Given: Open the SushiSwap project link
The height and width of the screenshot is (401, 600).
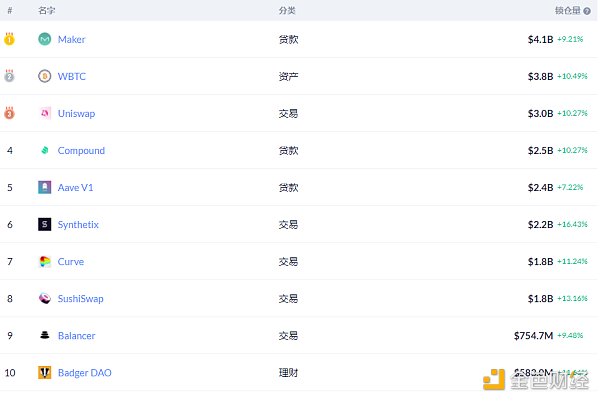Looking at the screenshot, I should 80,298.
